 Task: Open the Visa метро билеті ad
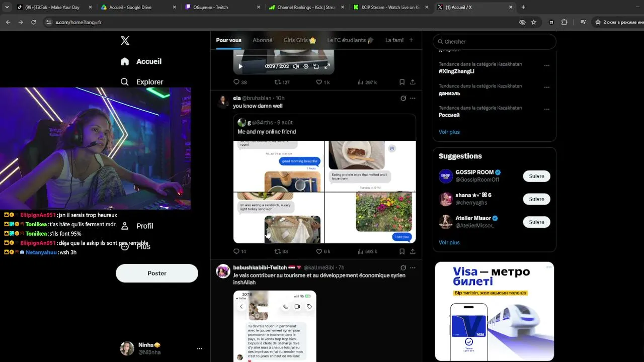[494, 311]
